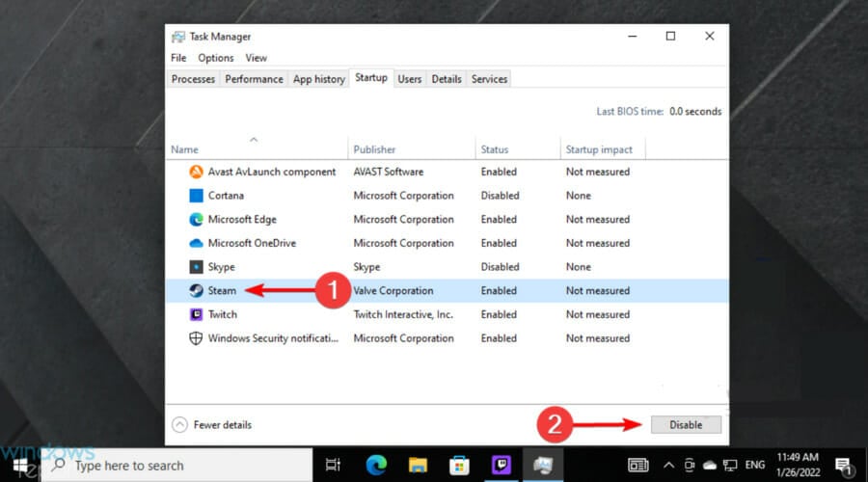Switch to the Performance tab
This screenshot has height=482, width=868.
254,79
